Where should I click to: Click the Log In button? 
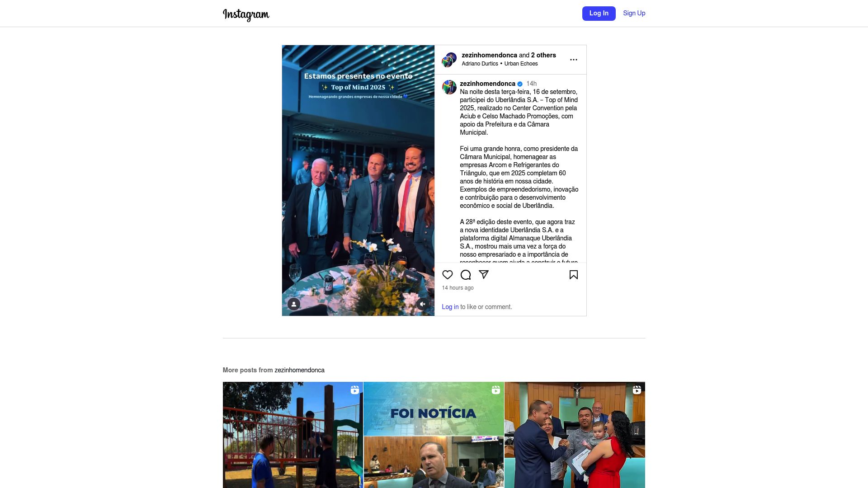pyautogui.click(x=599, y=13)
